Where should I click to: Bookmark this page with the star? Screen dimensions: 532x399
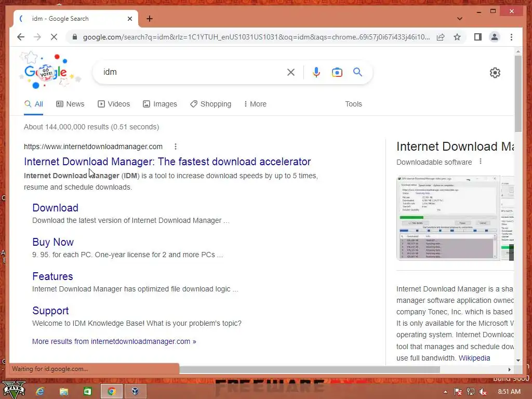[457, 37]
